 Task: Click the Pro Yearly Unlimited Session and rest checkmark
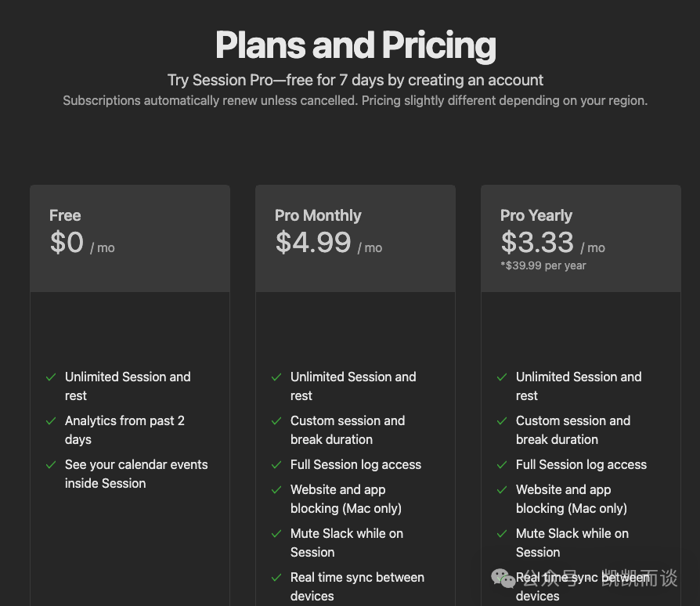pyautogui.click(x=502, y=377)
